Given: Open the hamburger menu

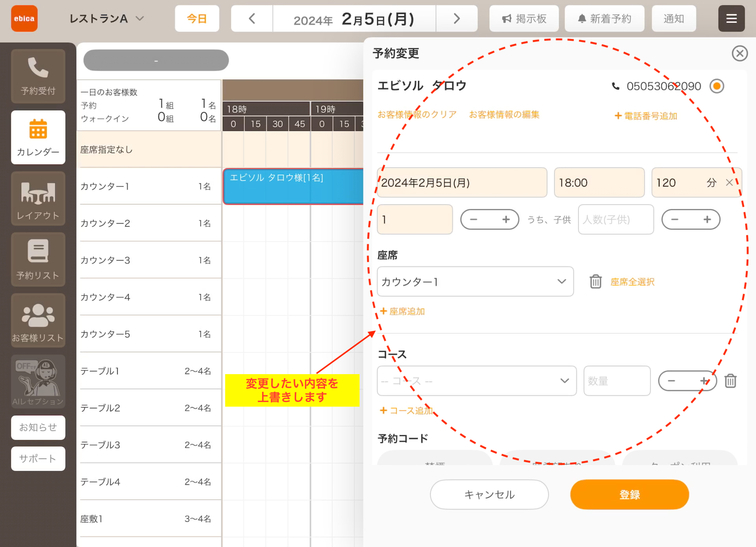Looking at the screenshot, I should [x=731, y=18].
